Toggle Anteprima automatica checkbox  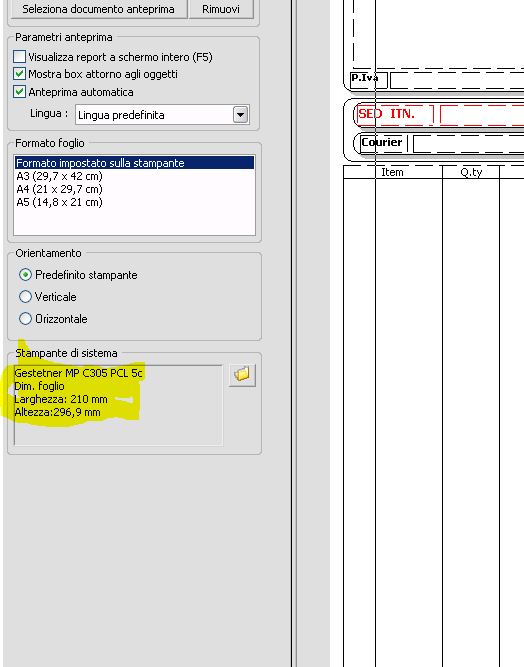19,92
